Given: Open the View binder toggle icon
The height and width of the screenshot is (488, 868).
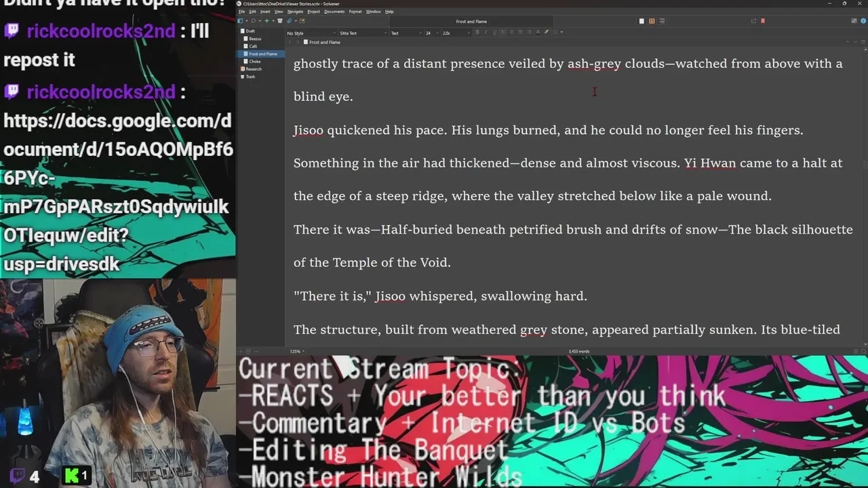Looking at the screenshot, I should [x=240, y=21].
